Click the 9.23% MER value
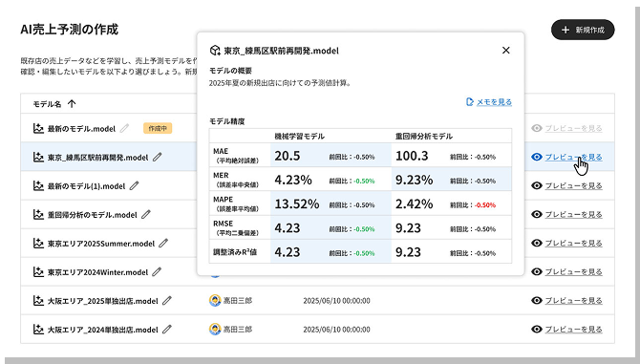This screenshot has height=364, width=640. pyautogui.click(x=414, y=180)
